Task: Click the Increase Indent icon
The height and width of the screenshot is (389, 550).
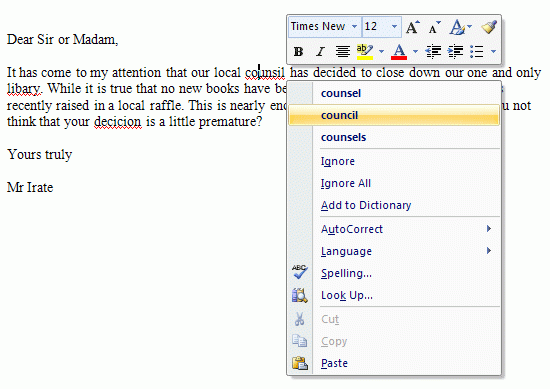Action: click(x=455, y=52)
